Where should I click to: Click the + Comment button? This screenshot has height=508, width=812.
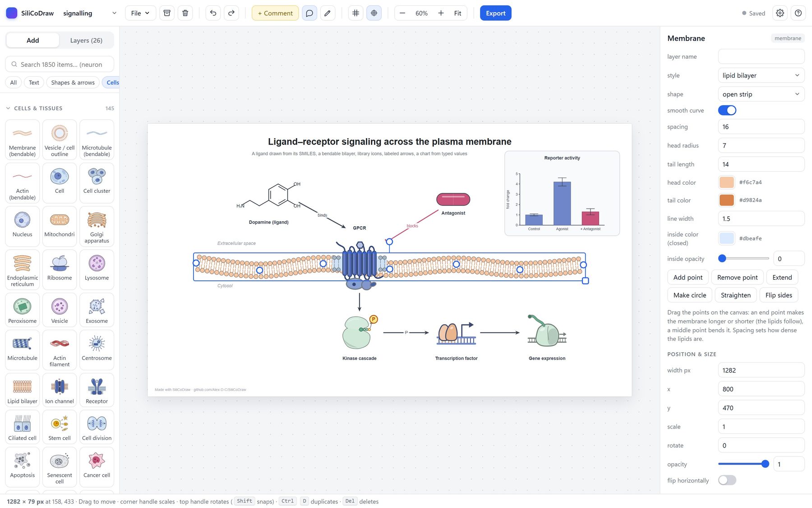(x=275, y=13)
